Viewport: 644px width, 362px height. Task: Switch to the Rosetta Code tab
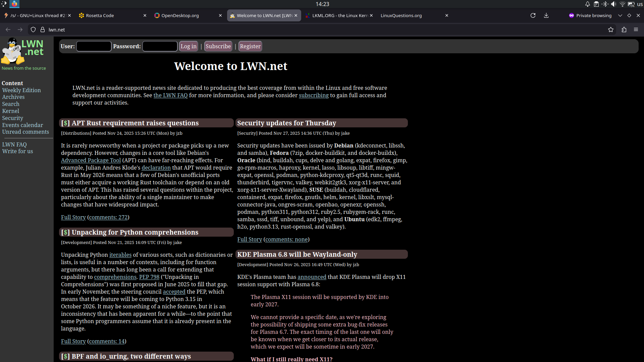point(100,15)
